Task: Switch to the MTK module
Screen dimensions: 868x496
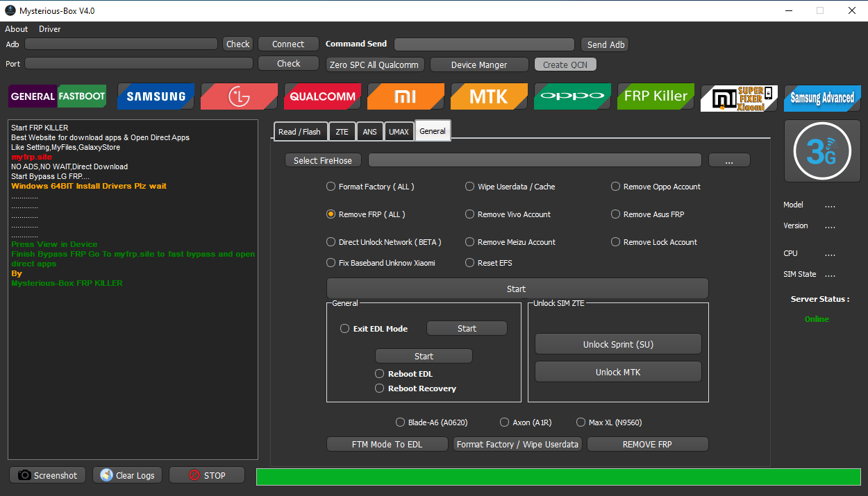Action: tap(489, 96)
